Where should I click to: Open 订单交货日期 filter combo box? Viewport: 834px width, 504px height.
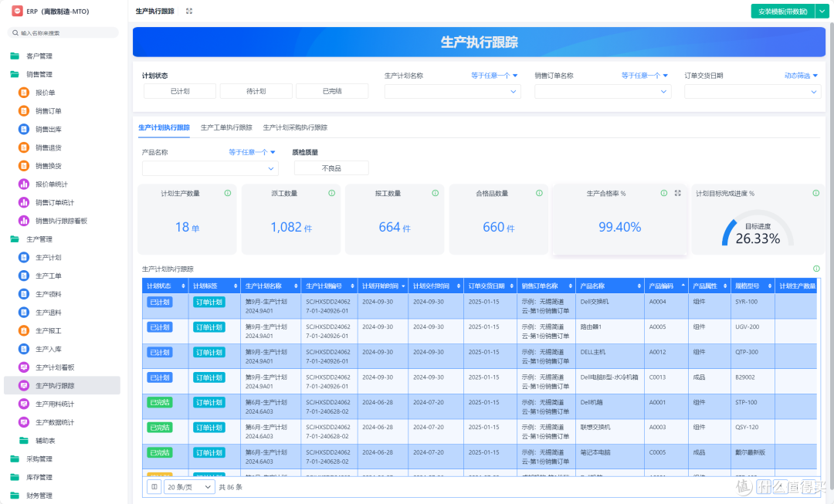(753, 91)
